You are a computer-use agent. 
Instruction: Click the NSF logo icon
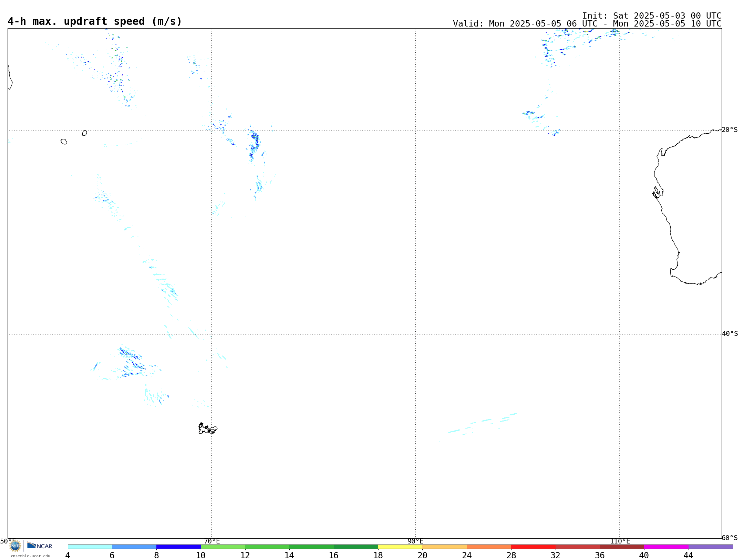pyautogui.click(x=15, y=546)
